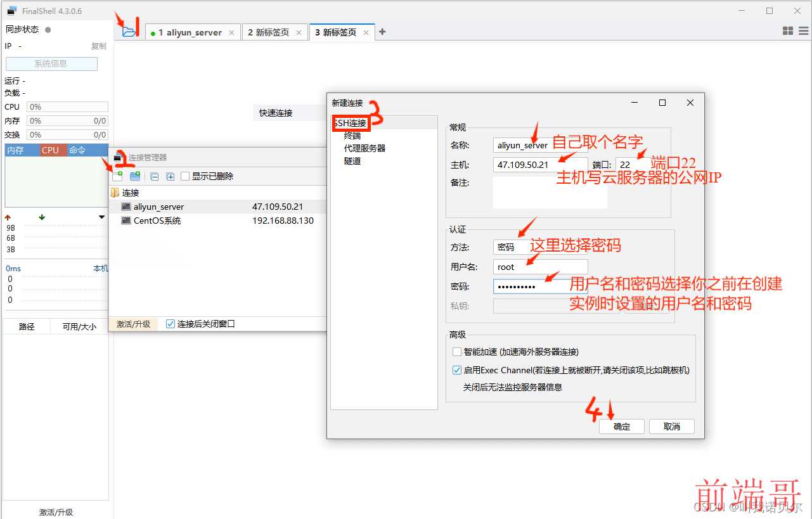Image resolution: width=812 pixels, height=519 pixels.
Task: Select 隧道 in the new connection tree
Action: click(352, 161)
